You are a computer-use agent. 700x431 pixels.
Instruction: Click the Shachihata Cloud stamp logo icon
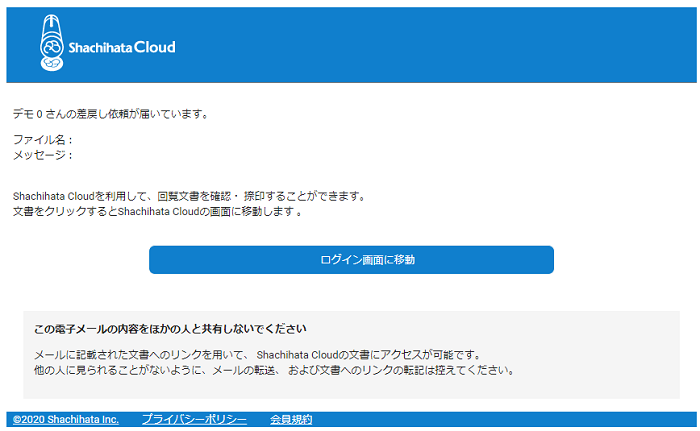coord(52,43)
